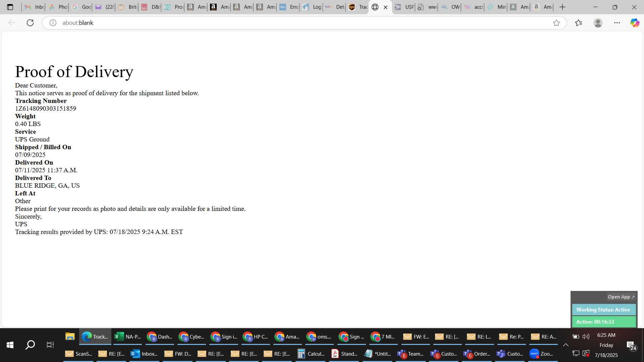Switch to the UPS Tracking tab
Image resolution: width=644 pixels, height=362 pixels.
(358, 7)
